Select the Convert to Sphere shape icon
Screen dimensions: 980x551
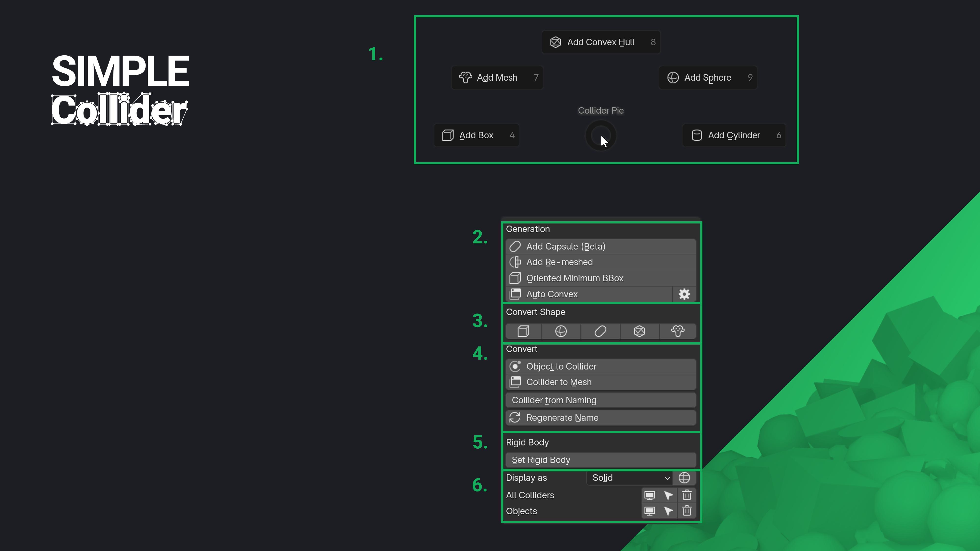562,331
